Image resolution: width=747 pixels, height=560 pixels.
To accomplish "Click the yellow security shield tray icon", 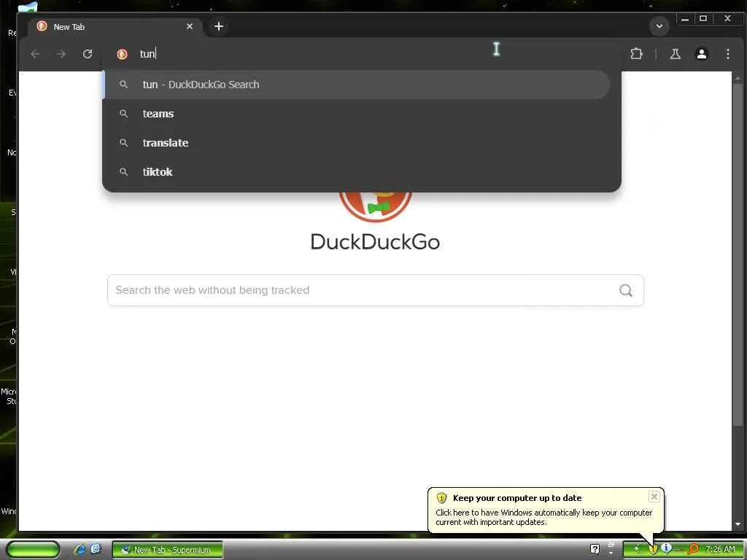I will coord(653,550).
